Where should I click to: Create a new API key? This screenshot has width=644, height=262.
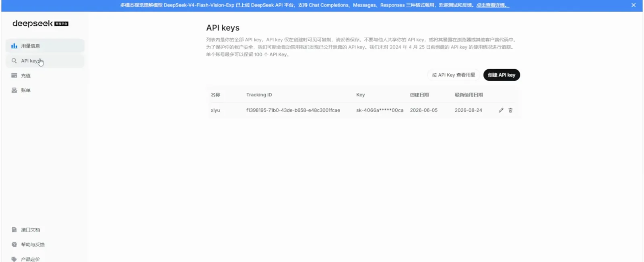click(x=502, y=75)
